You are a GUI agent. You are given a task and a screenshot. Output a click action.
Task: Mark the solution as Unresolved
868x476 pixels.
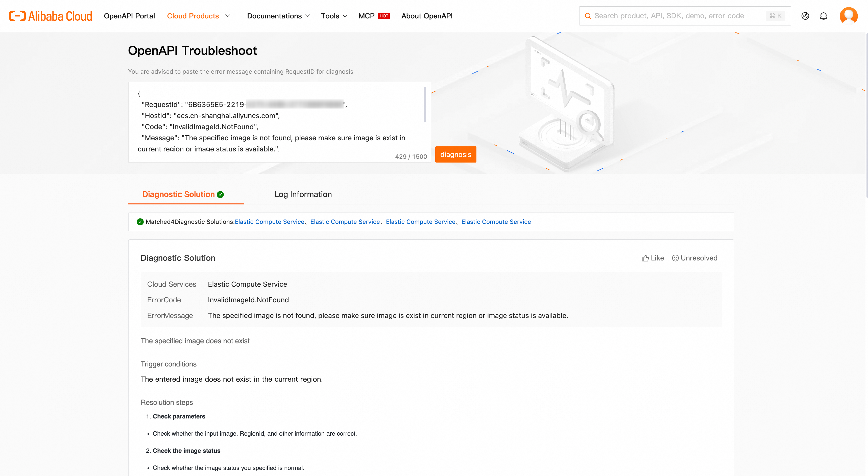[694, 258]
